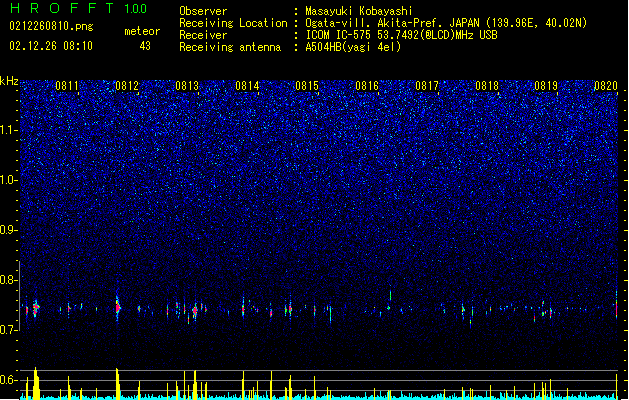The image size is (629, 400).
Task: Click the 0811 time marker
Action: point(67,86)
